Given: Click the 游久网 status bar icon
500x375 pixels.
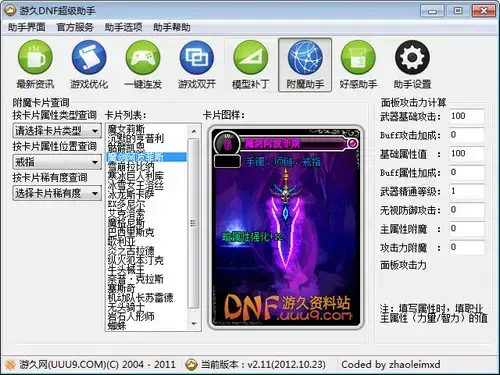Looking at the screenshot, I should coord(10,365).
